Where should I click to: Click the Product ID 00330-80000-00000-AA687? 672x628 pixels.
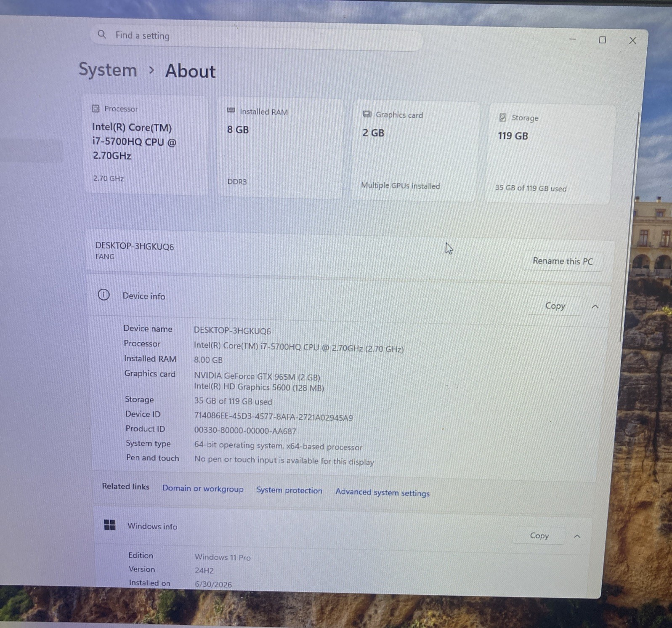(x=245, y=431)
